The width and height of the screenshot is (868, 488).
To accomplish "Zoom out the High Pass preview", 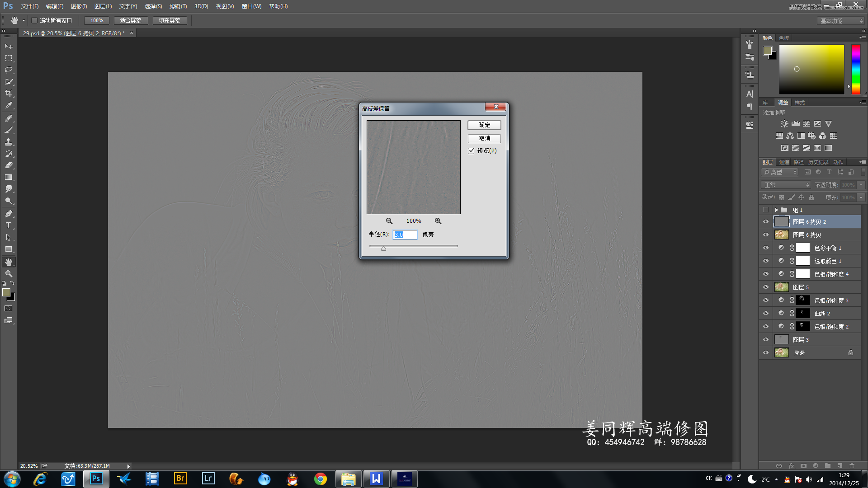I will click(x=389, y=221).
